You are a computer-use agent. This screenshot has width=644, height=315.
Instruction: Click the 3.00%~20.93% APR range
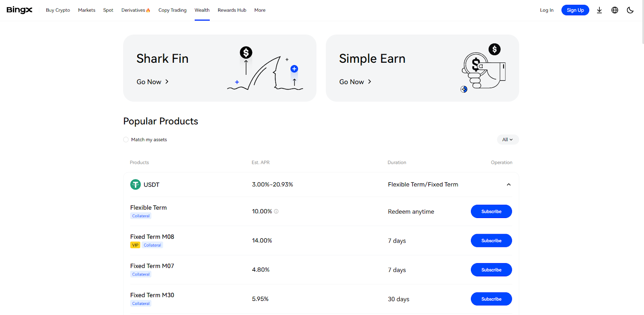(272, 185)
